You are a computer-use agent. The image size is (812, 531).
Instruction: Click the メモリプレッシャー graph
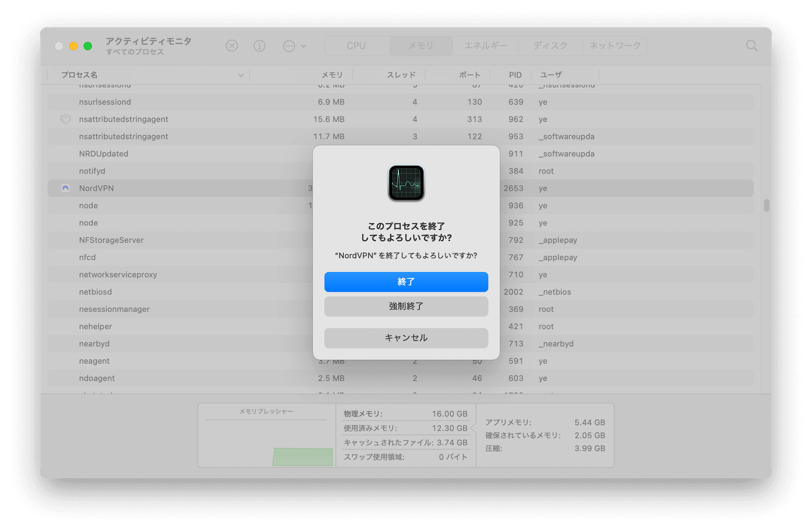pos(266,443)
